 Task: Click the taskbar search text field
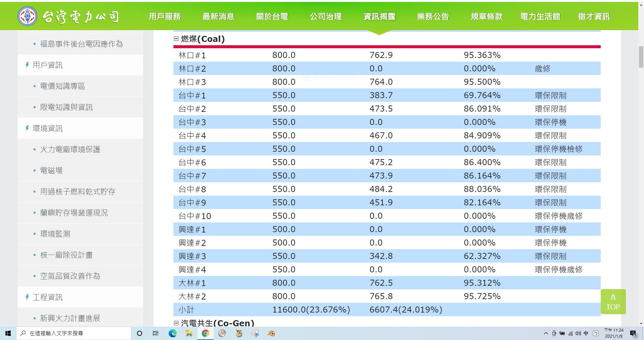74,333
